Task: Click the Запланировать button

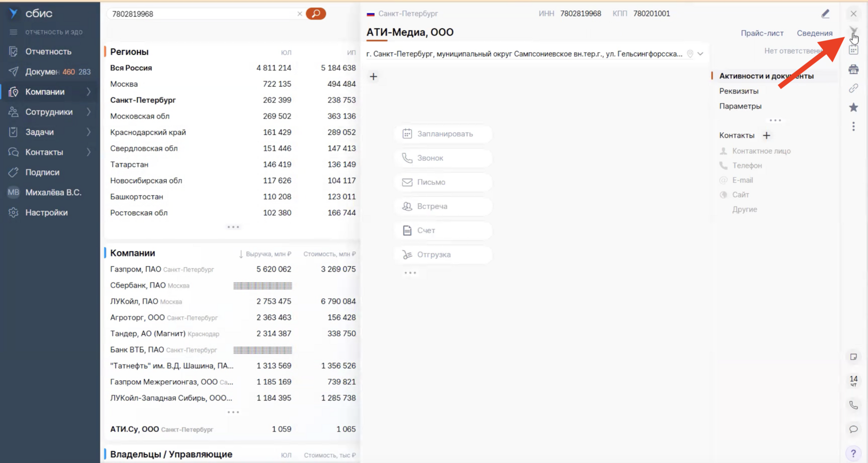Action: 443,134
